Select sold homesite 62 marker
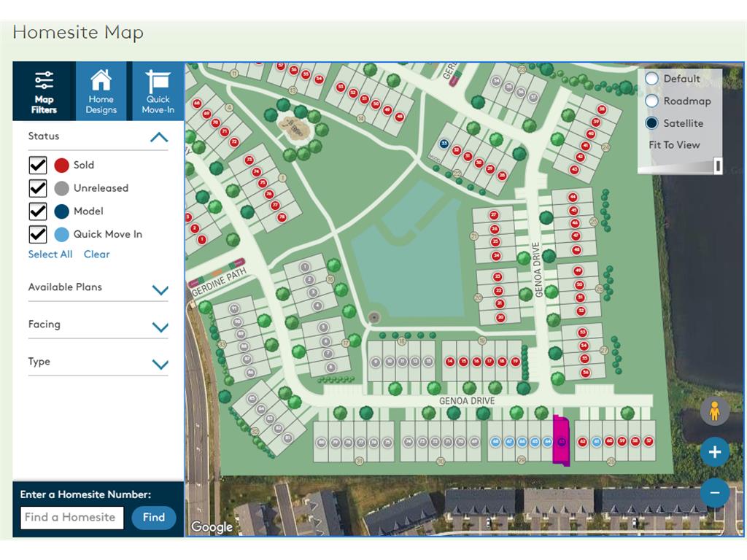The width and height of the screenshot is (747, 560). (583, 442)
